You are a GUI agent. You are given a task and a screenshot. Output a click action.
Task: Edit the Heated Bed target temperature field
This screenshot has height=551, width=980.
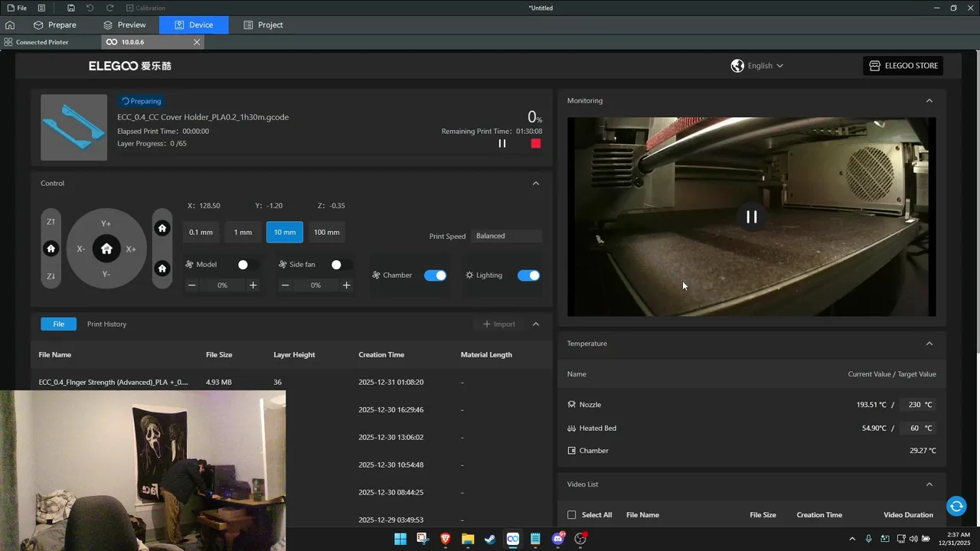pos(918,429)
